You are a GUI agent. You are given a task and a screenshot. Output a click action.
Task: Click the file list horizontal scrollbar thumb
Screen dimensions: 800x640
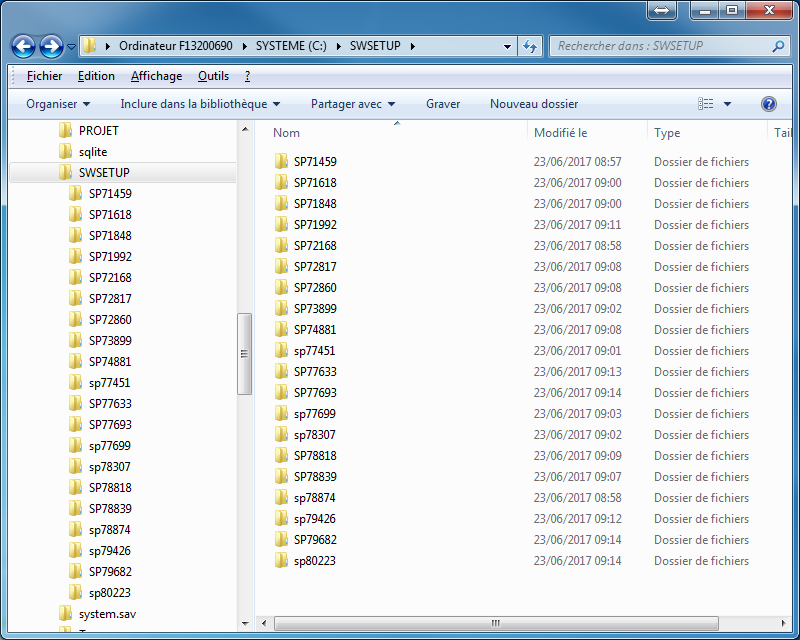[x=496, y=623]
